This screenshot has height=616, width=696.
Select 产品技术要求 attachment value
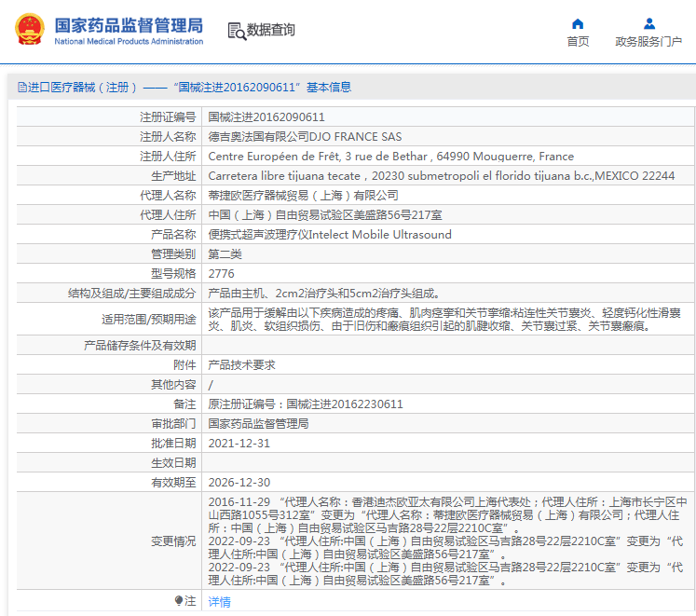tap(242, 365)
